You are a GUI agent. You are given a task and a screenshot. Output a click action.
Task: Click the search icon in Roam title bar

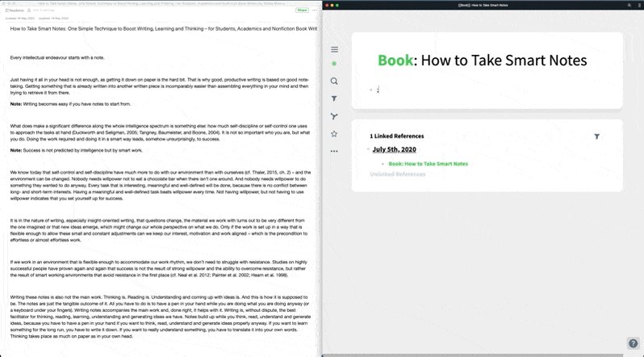click(629, 6)
